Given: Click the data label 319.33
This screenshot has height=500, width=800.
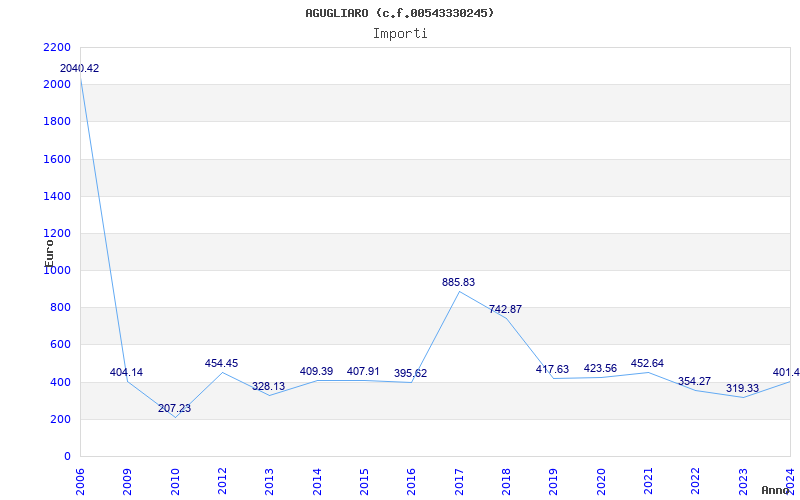Looking at the screenshot, I should pyautogui.click(x=742, y=388).
